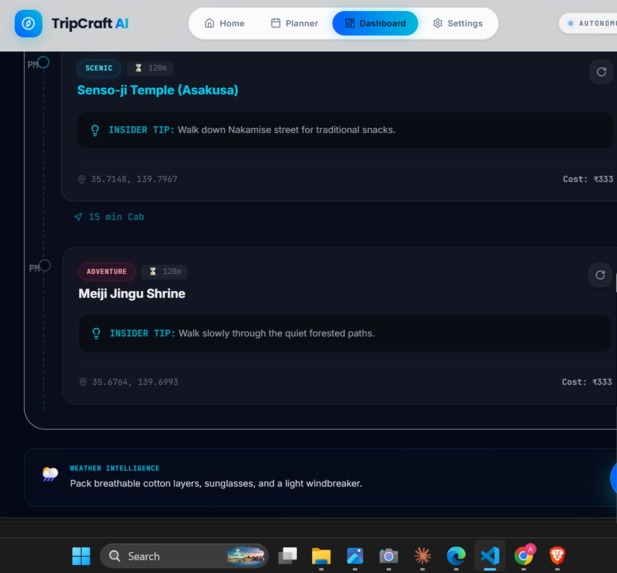
Task: Click the taskbar Search box
Action: pos(184,556)
